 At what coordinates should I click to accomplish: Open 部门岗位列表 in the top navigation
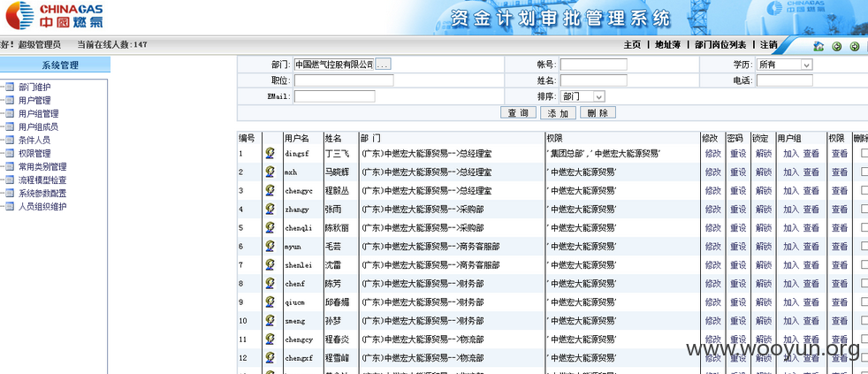tap(720, 45)
